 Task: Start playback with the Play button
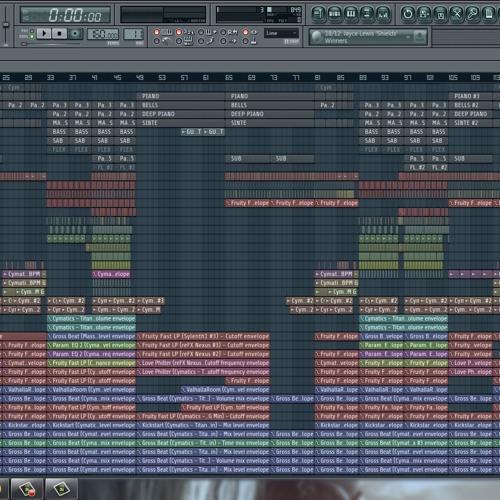[44, 33]
